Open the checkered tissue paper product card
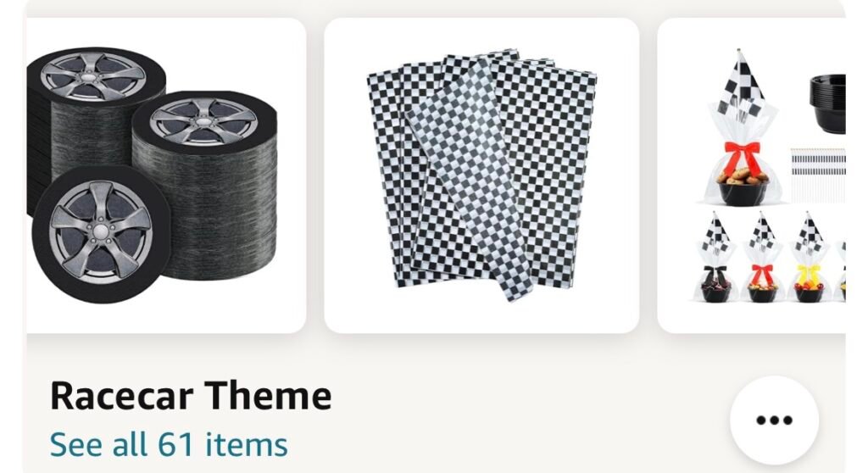 481,175
